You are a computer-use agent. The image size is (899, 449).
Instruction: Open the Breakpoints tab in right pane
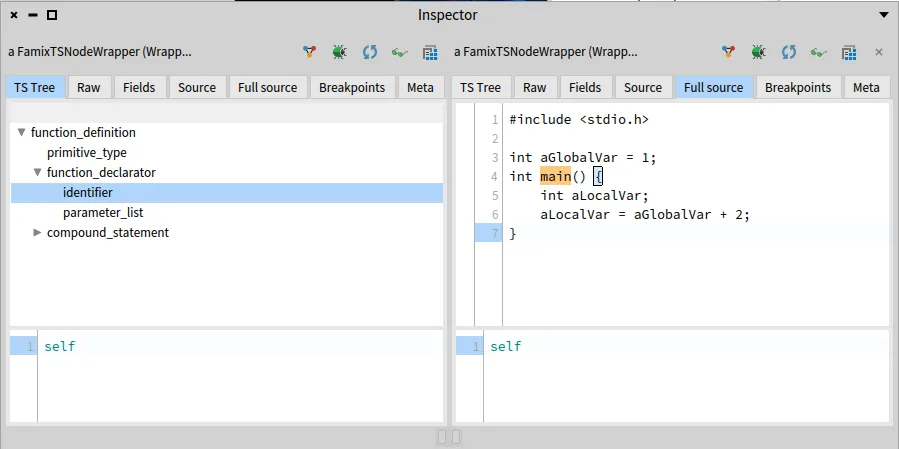tap(798, 87)
